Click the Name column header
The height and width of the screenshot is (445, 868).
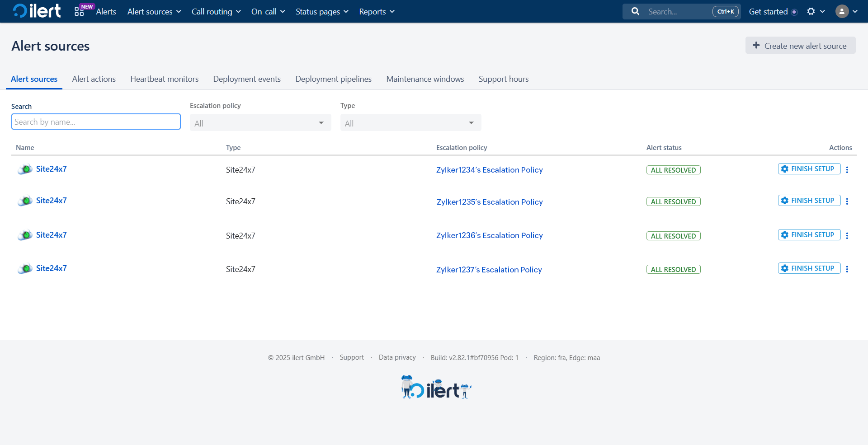(x=25, y=148)
